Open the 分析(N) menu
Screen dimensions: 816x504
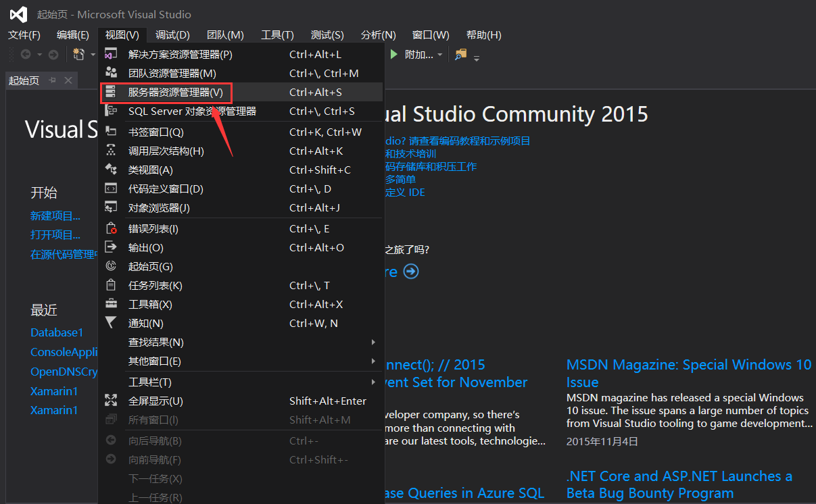click(379, 34)
